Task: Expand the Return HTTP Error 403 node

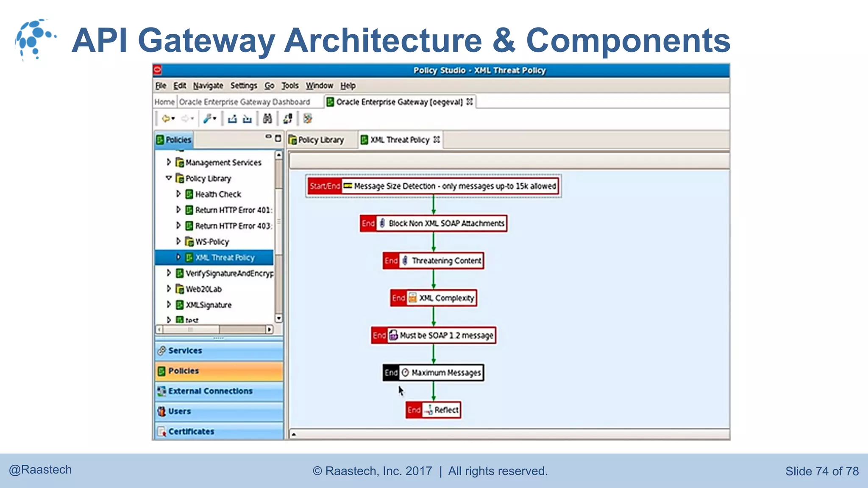Action: (x=178, y=225)
